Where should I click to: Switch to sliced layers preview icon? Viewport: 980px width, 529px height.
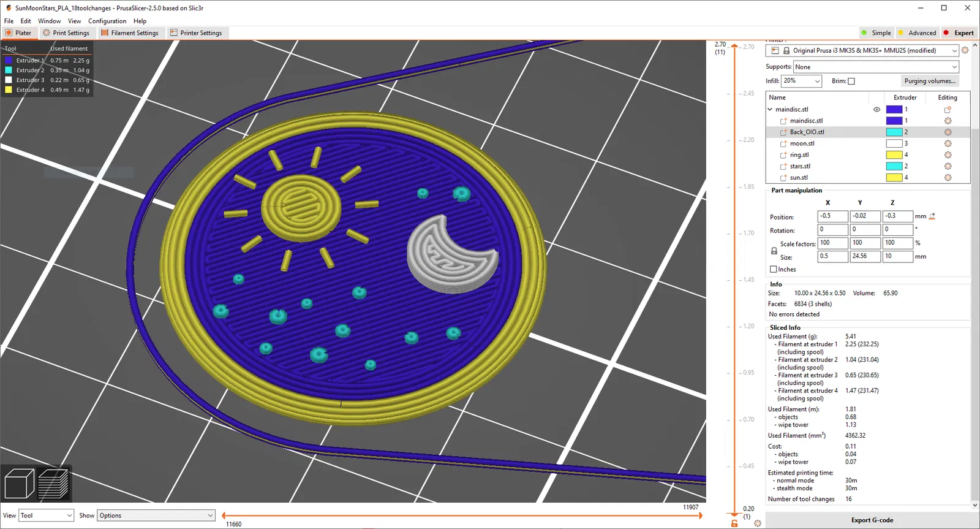(x=53, y=484)
